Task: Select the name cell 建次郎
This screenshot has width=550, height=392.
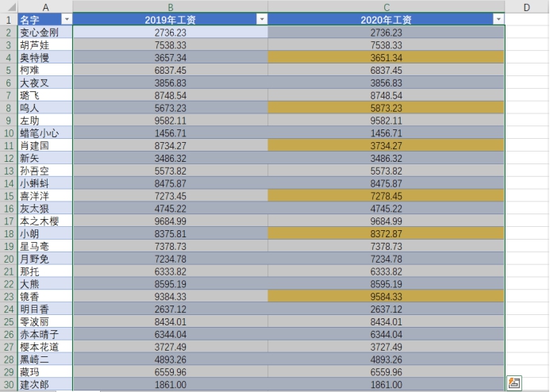Action: pos(45,384)
